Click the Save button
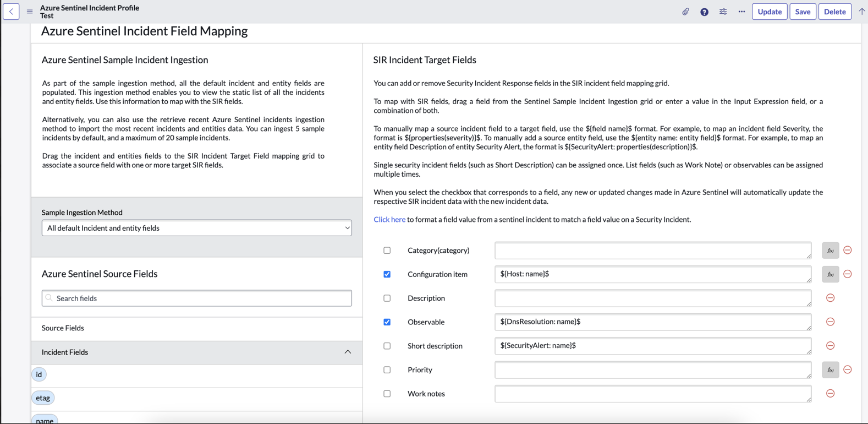 (803, 12)
